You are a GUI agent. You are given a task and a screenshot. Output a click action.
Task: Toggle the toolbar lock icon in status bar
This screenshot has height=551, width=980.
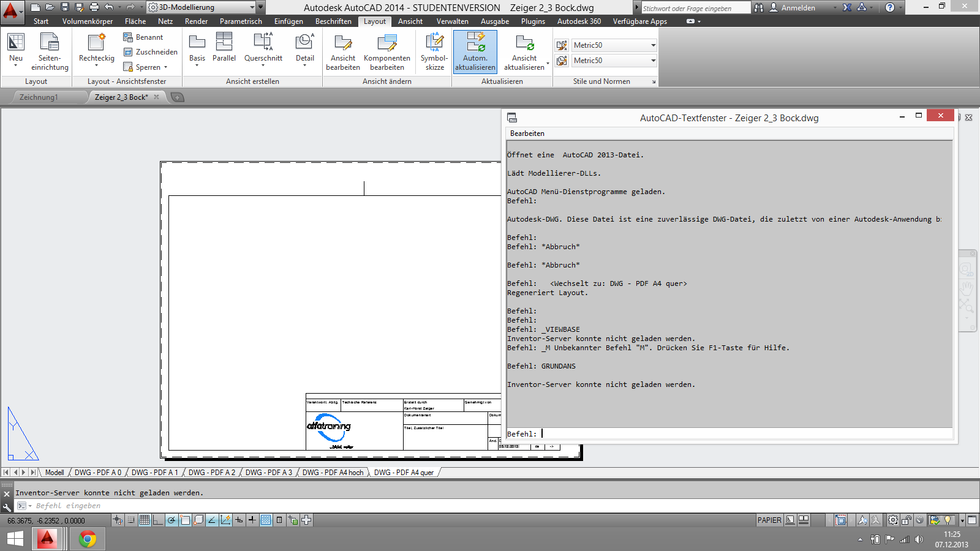click(907, 520)
